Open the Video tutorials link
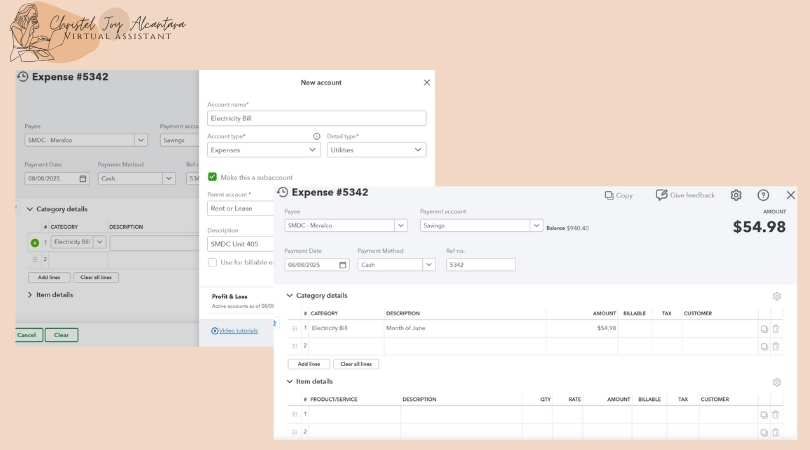Screen dimensions: 810x450 coord(238,330)
